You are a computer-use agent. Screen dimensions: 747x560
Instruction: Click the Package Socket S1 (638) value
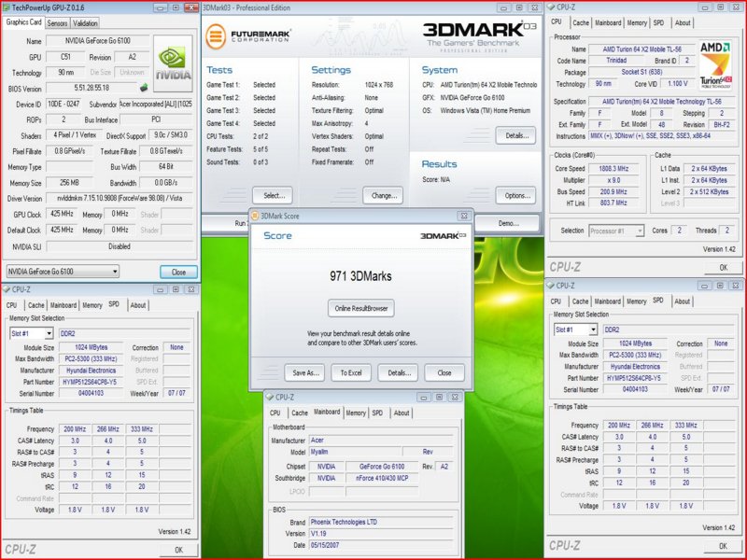coord(641,72)
